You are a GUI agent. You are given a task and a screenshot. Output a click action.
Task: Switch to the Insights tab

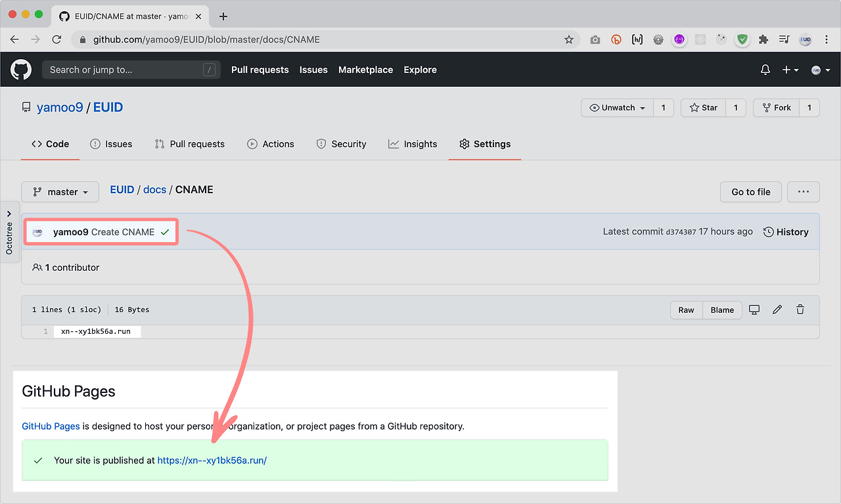point(413,144)
